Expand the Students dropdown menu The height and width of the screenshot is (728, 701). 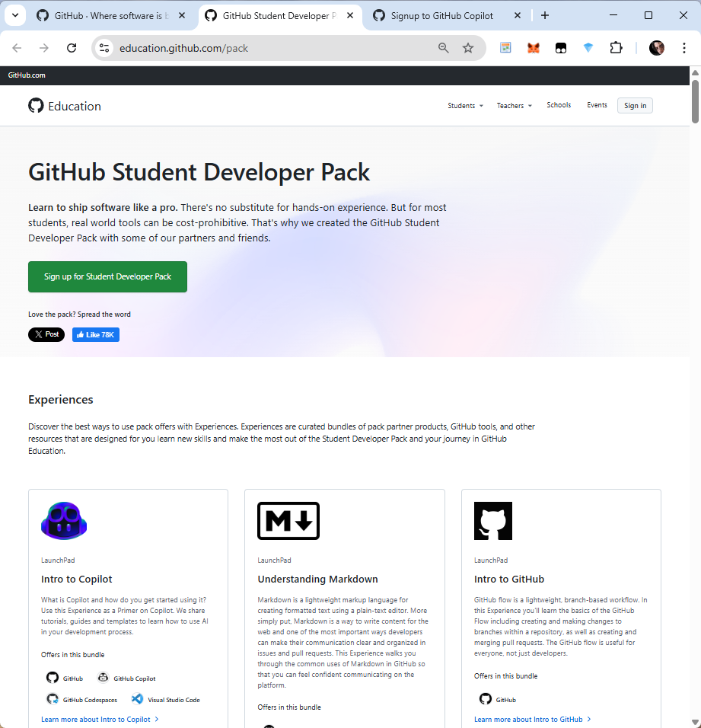465,106
